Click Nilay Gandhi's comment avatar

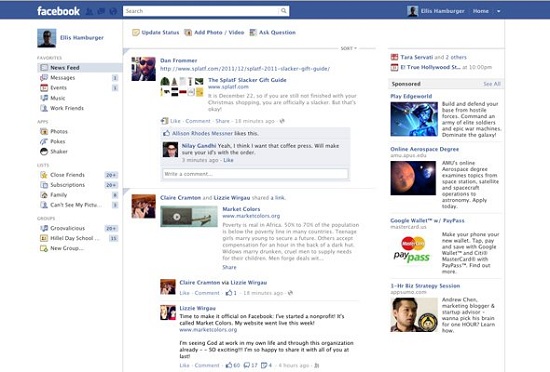(170, 150)
